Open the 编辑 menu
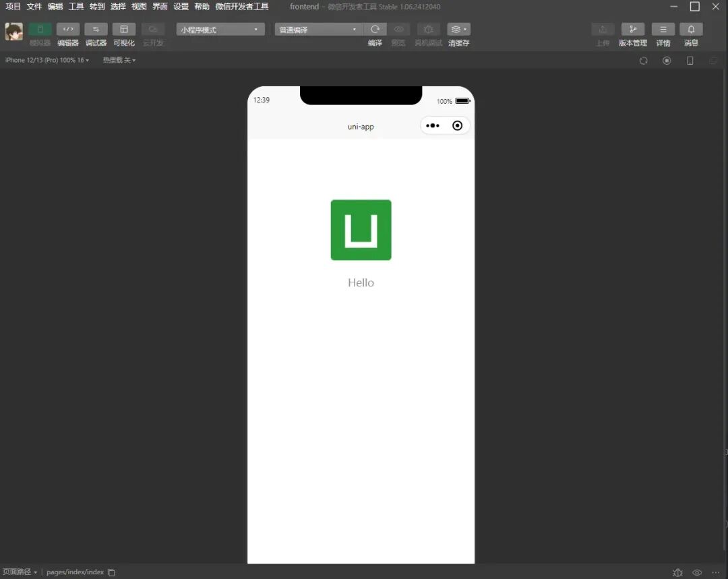728x579 pixels. tap(55, 7)
